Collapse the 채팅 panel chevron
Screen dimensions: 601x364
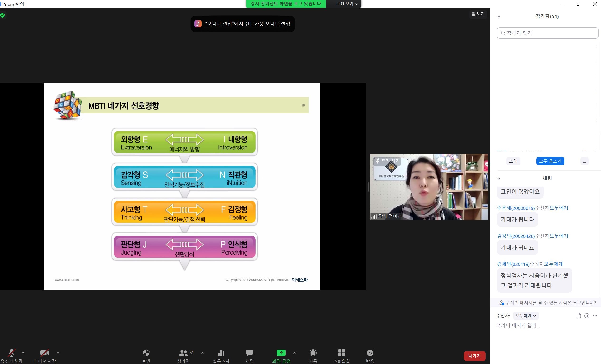[499, 179]
